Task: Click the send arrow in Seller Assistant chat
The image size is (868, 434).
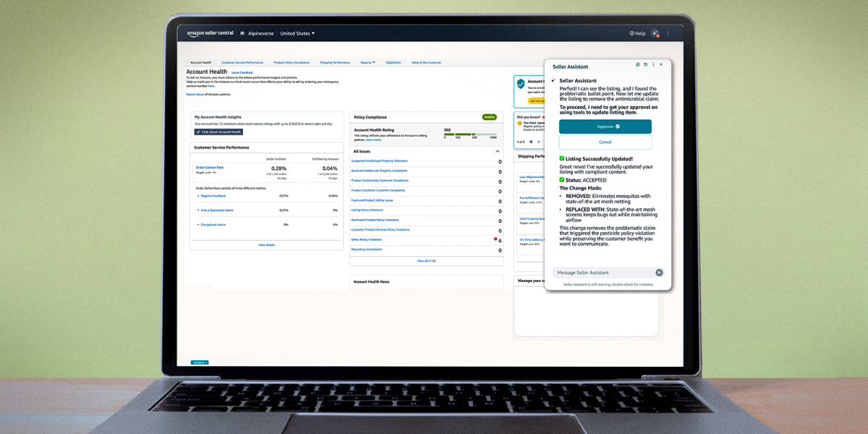Action: point(658,273)
